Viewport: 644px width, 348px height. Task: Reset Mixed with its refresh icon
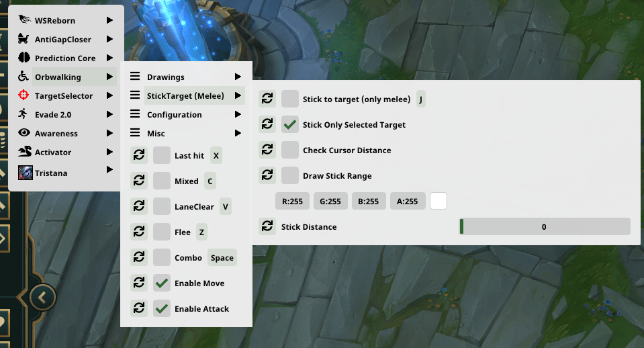(x=139, y=180)
